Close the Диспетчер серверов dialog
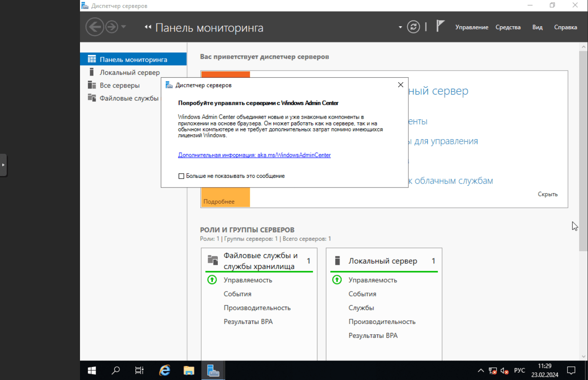Image resolution: width=588 pixels, height=380 pixels. (400, 85)
